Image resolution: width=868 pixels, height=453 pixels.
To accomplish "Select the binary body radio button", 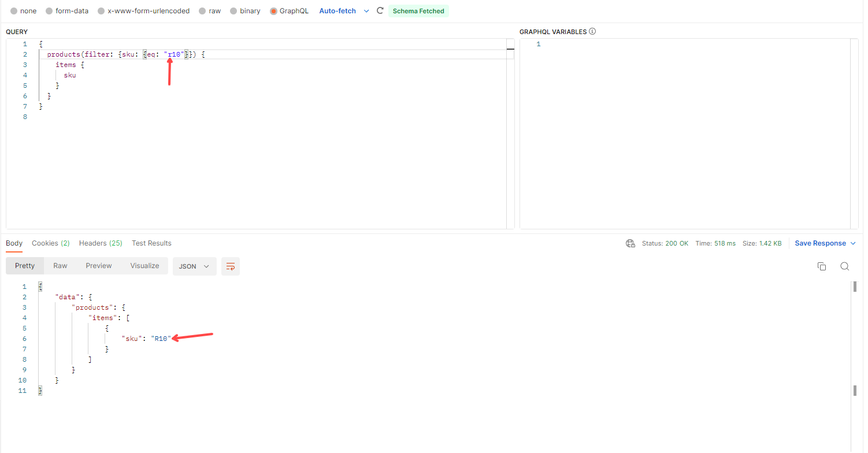I will coord(233,11).
